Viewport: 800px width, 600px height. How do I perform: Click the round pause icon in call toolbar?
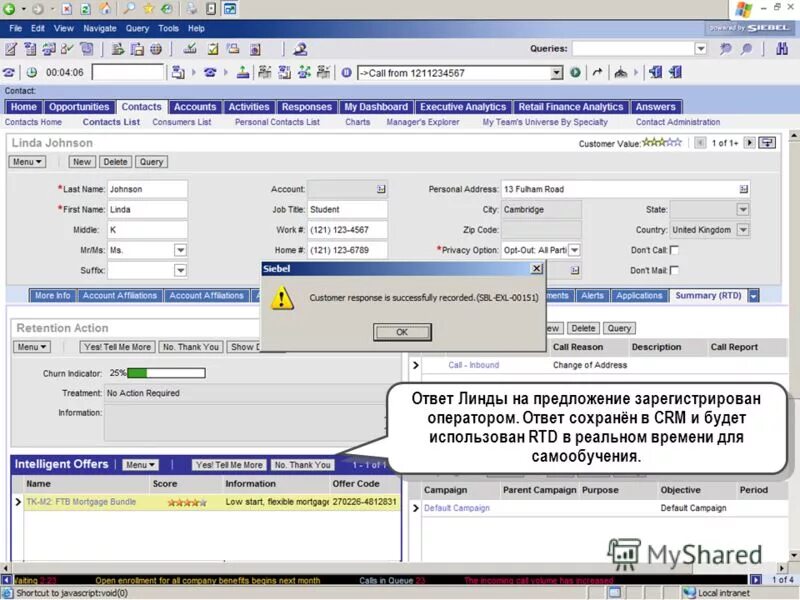[x=346, y=72]
